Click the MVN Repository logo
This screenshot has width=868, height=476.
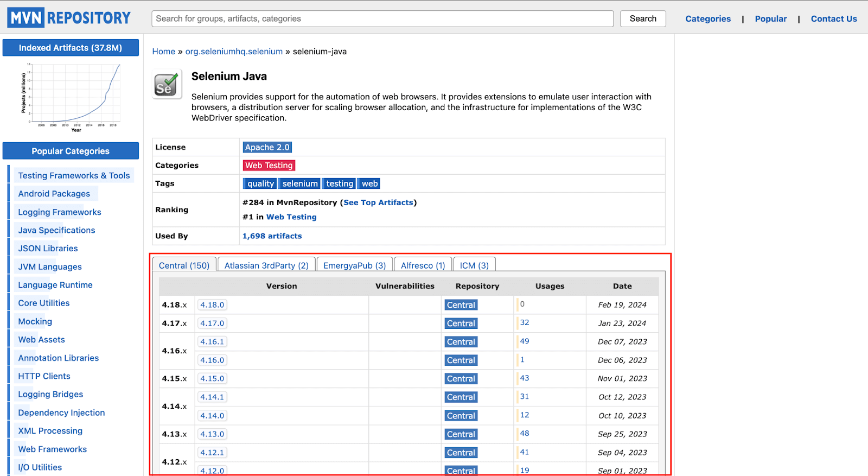(x=69, y=18)
